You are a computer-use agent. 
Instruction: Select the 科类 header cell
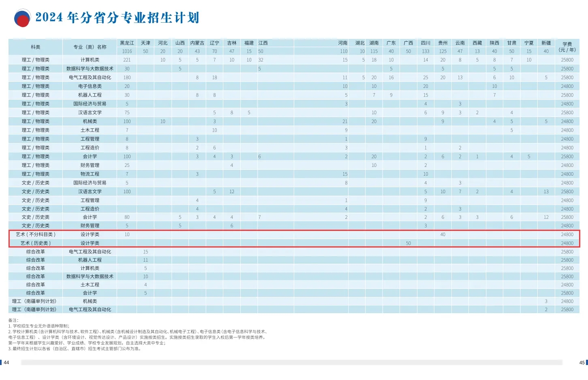[x=36, y=47]
